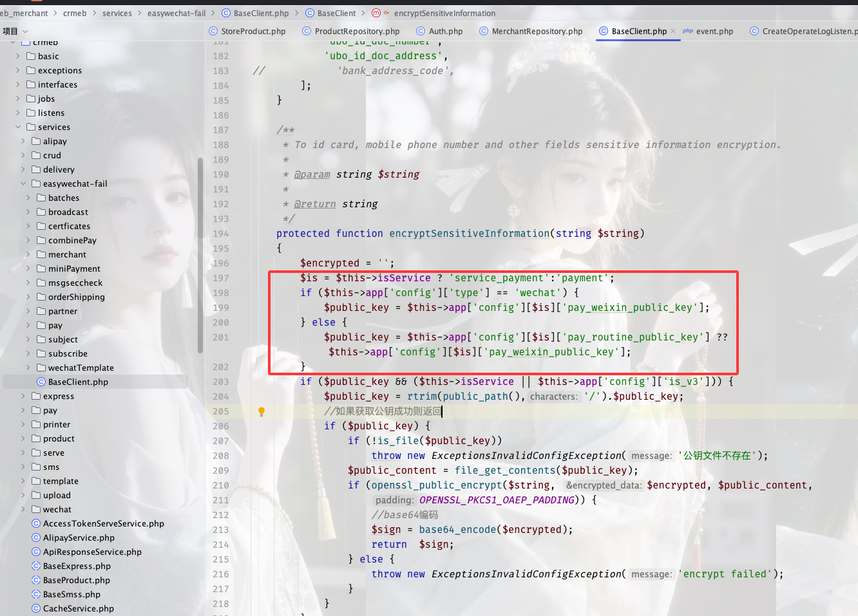Viewport: 858px width, 616px height.
Task: Open the CreateOperateLogListen tab
Action: point(803,31)
